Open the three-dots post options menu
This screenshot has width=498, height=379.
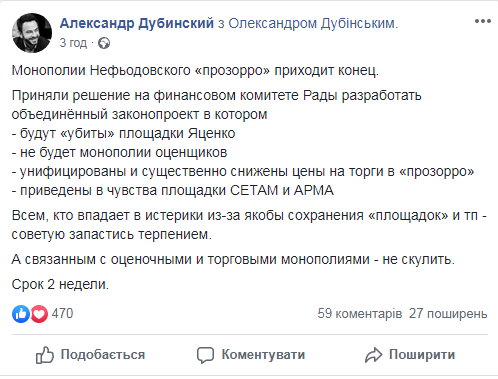coord(483,21)
